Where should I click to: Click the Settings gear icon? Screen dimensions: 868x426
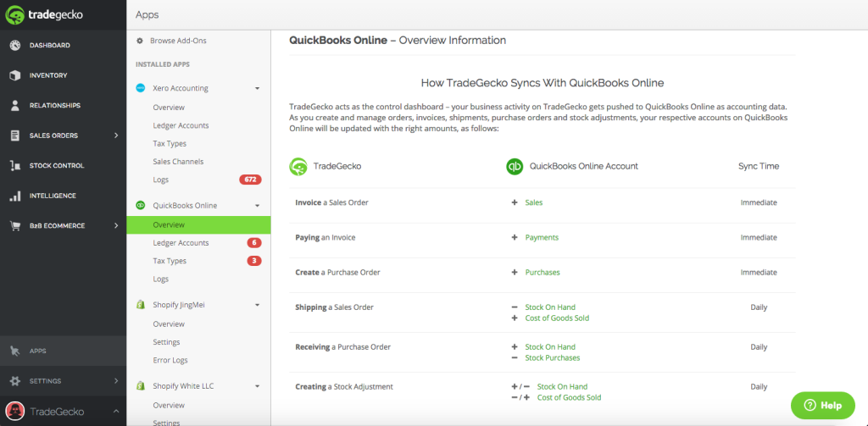15,381
